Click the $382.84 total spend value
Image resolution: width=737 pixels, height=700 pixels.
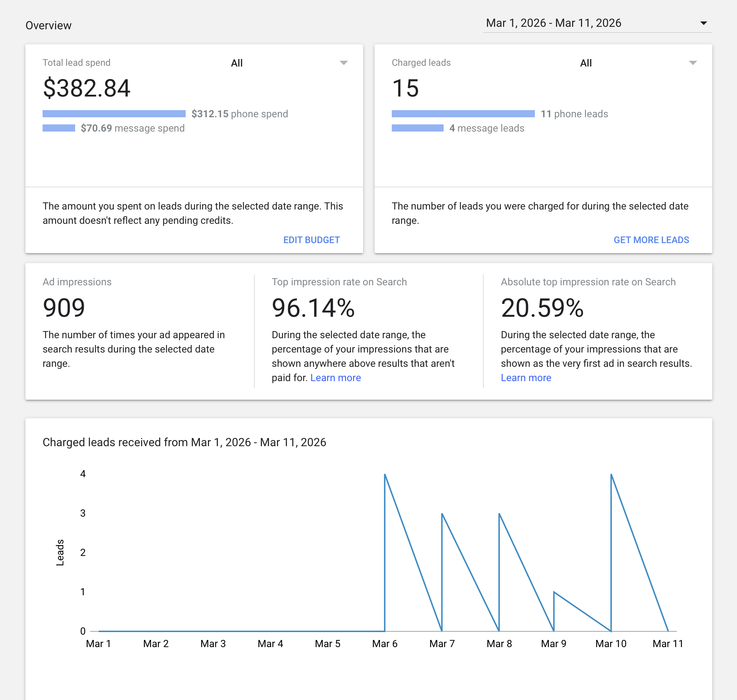(87, 88)
